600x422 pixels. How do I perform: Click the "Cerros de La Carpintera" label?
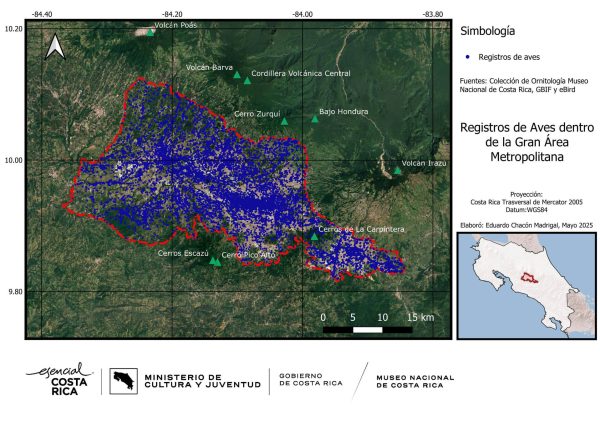coord(361,229)
